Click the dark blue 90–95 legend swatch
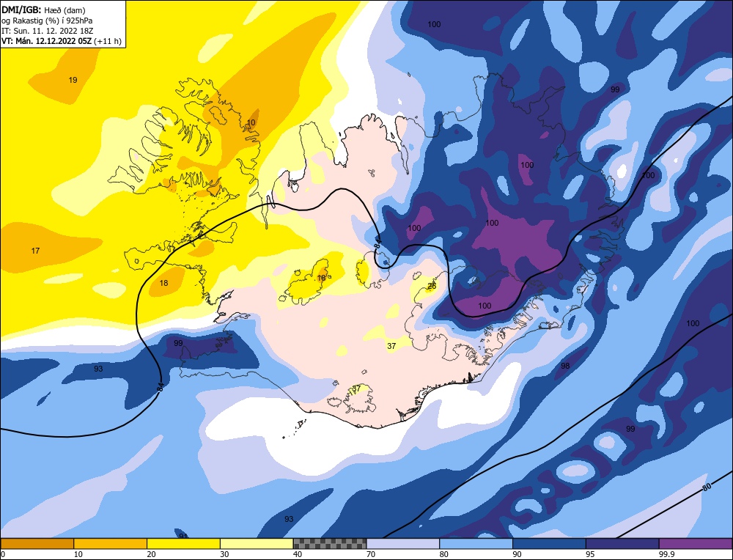Viewport: 733px width, 560px height. coord(549,543)
